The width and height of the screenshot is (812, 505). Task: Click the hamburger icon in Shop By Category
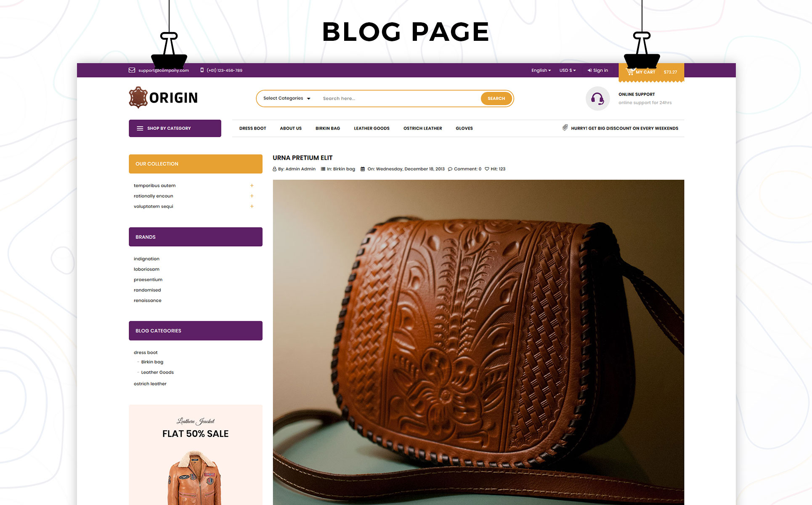click(x=140, y=128)
